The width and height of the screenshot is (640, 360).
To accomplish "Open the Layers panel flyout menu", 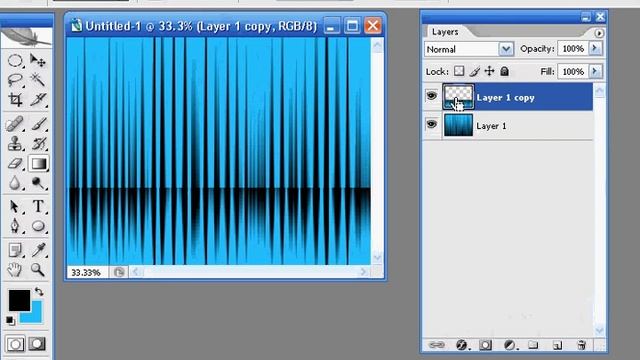I will pos(599,33).
